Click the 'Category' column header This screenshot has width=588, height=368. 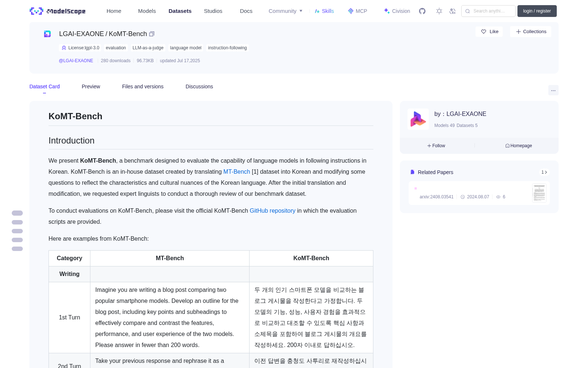(69, 258)
